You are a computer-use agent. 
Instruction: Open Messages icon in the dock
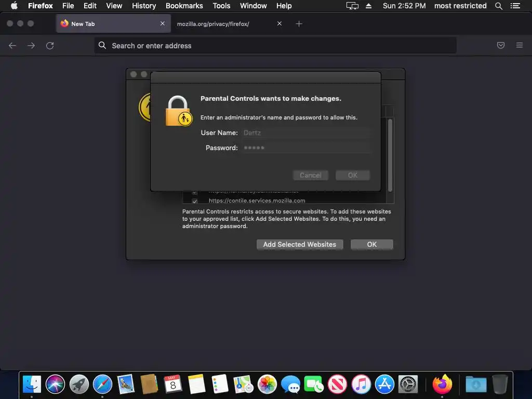290,384
